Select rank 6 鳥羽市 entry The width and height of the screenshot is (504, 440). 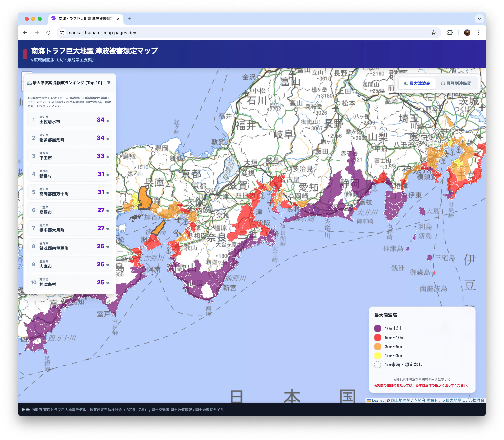[70, 210]
